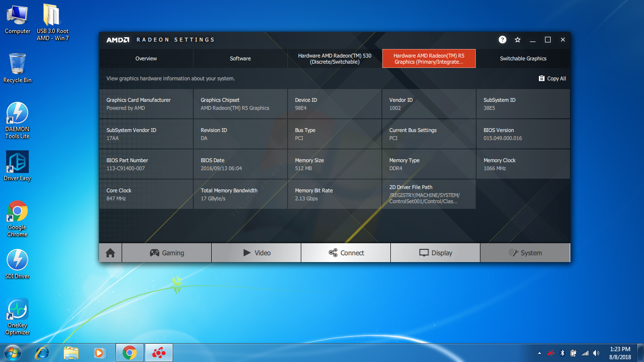Viewport: 644px width, 362px height.
Task: Open the Video section
Action: pyautogui.click(x=256, y=253)
